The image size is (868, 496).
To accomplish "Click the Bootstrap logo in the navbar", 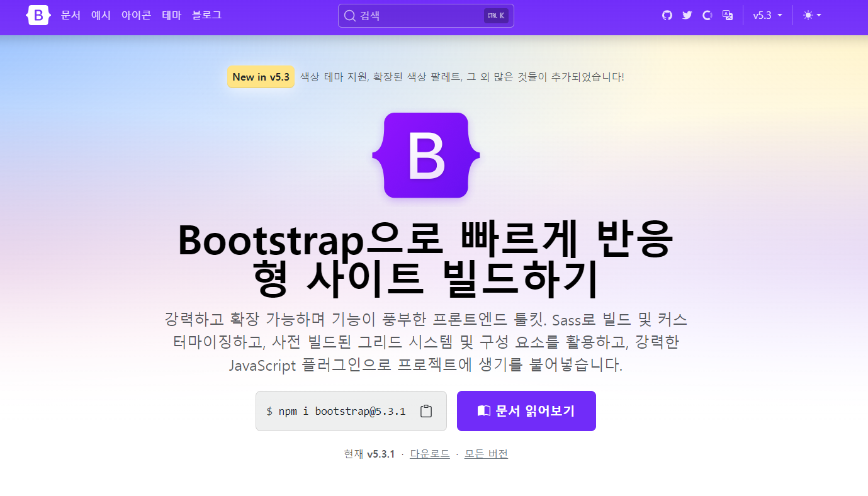I will pos(38,15).
